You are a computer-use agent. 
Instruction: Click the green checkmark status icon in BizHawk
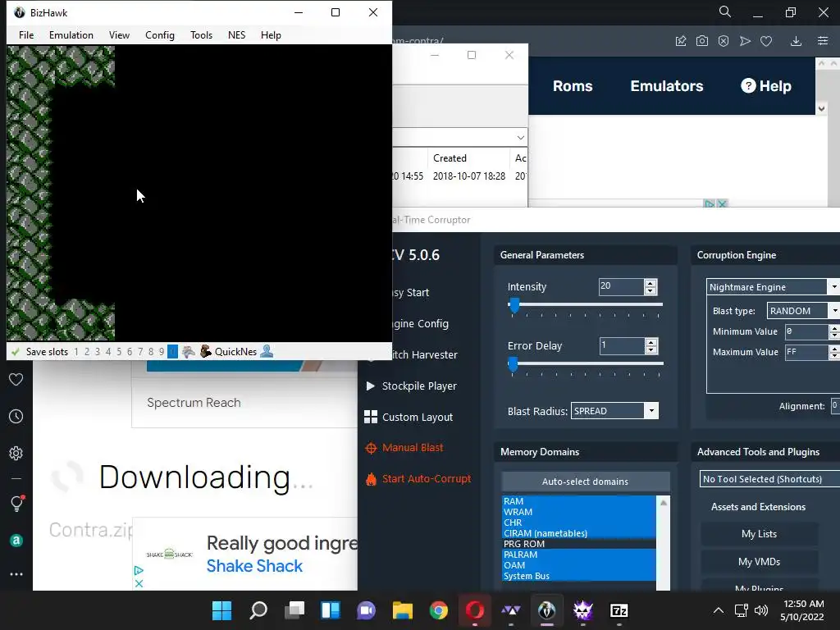click(x=16, y=352)
